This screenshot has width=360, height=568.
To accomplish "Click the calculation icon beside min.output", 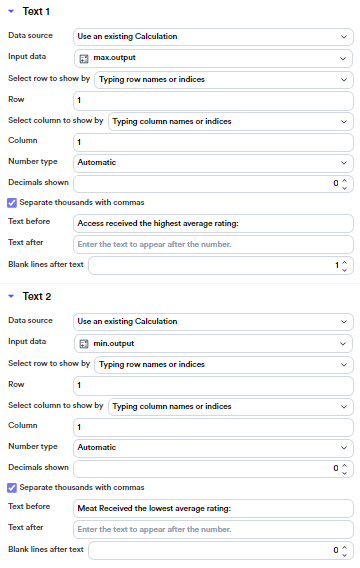I will (84, 344).
